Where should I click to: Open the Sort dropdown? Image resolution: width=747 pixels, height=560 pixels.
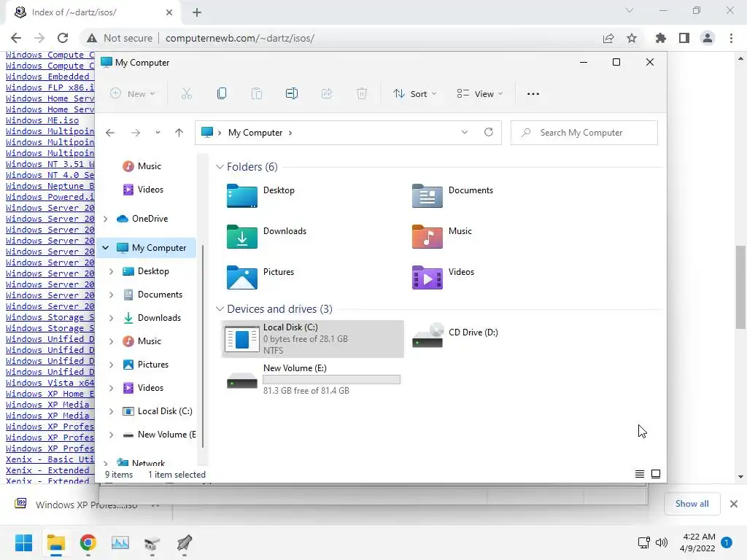pyautogui.click(x=414, y=94)
